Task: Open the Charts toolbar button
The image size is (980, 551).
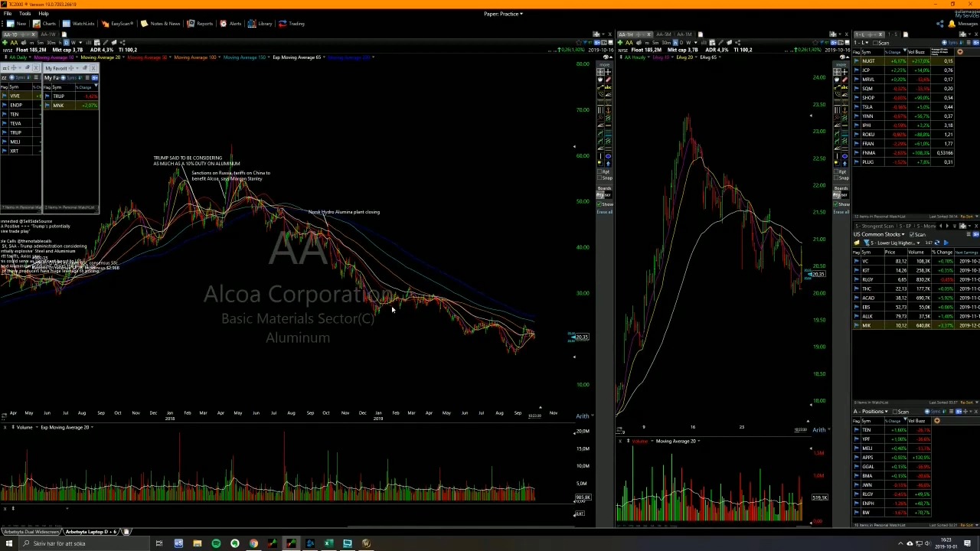Action: (44, 23)
